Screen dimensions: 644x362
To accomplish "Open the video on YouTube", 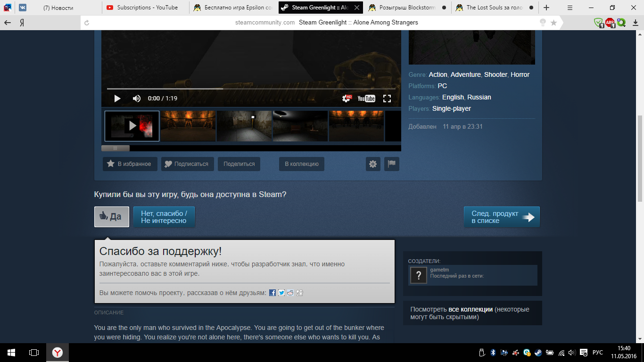I will pos(366,99).
